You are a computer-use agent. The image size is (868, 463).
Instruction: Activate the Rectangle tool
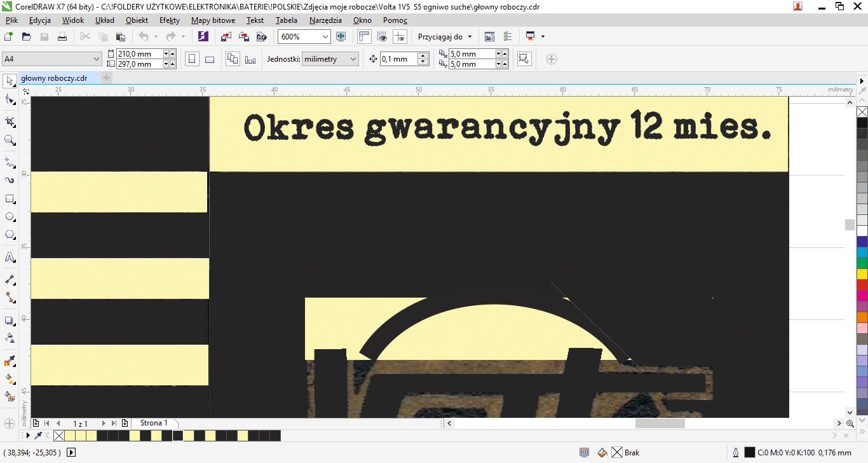(10, 199)
